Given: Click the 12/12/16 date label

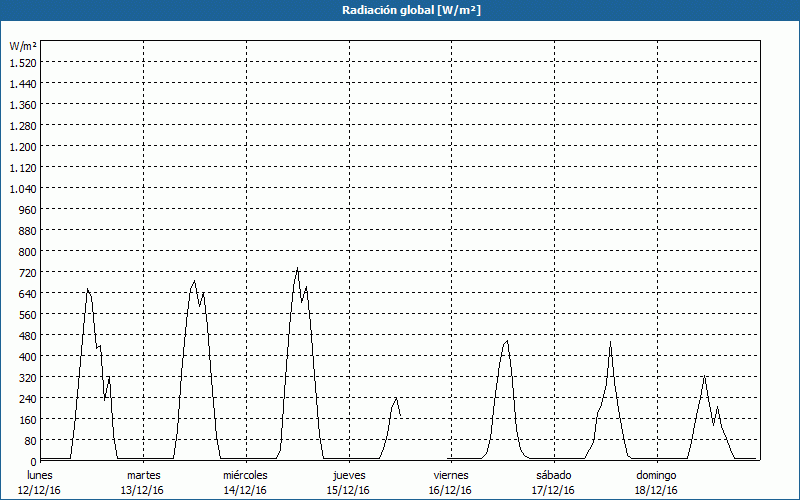Looking at the screenshot, I should pos(41,490).
